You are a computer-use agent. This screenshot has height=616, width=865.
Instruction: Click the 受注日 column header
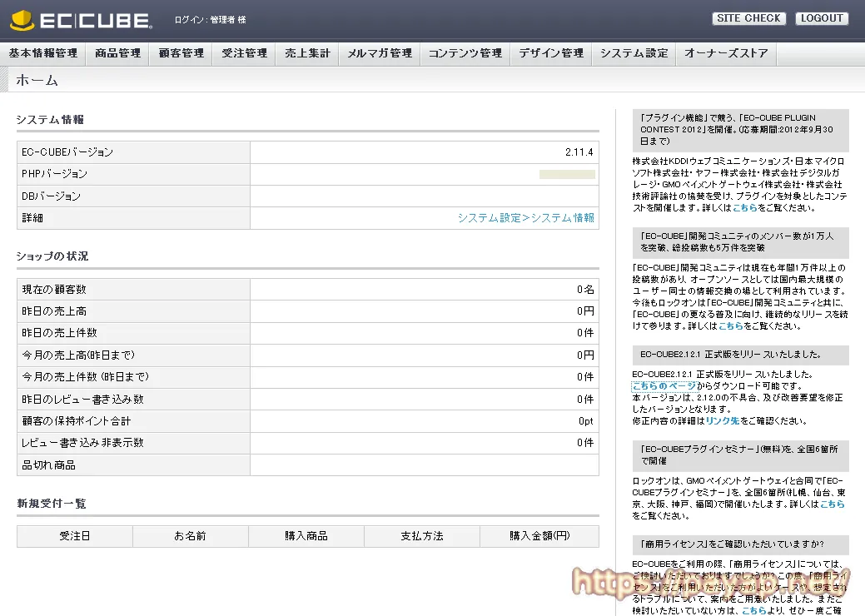[x=75, y=536]
